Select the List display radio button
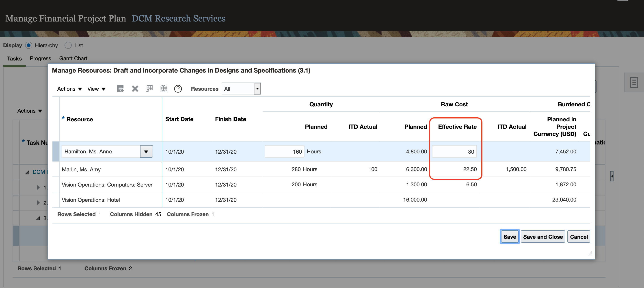Viewport: 644px width, 288px height. [x=68, y=45]
